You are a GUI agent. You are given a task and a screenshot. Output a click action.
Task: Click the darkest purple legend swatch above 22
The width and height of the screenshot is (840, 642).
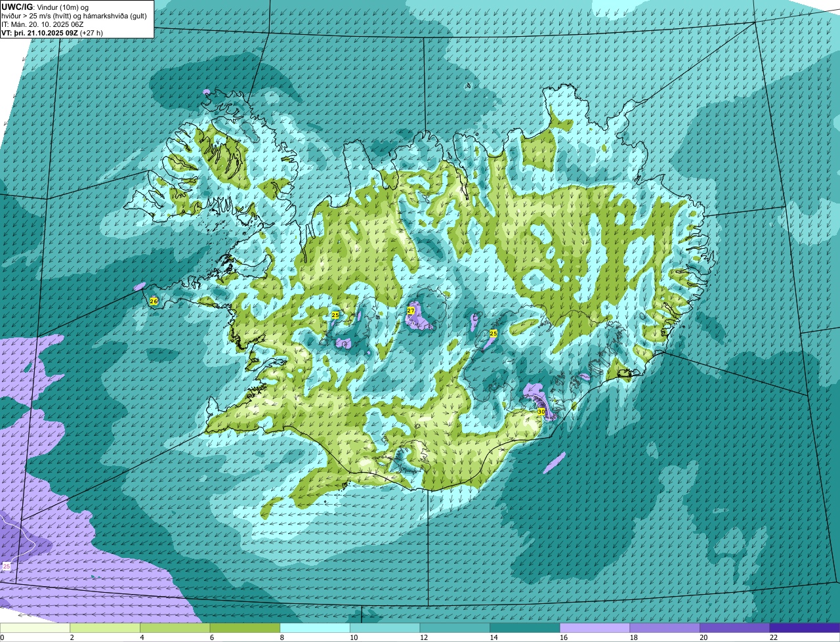(x=805, y=628)
